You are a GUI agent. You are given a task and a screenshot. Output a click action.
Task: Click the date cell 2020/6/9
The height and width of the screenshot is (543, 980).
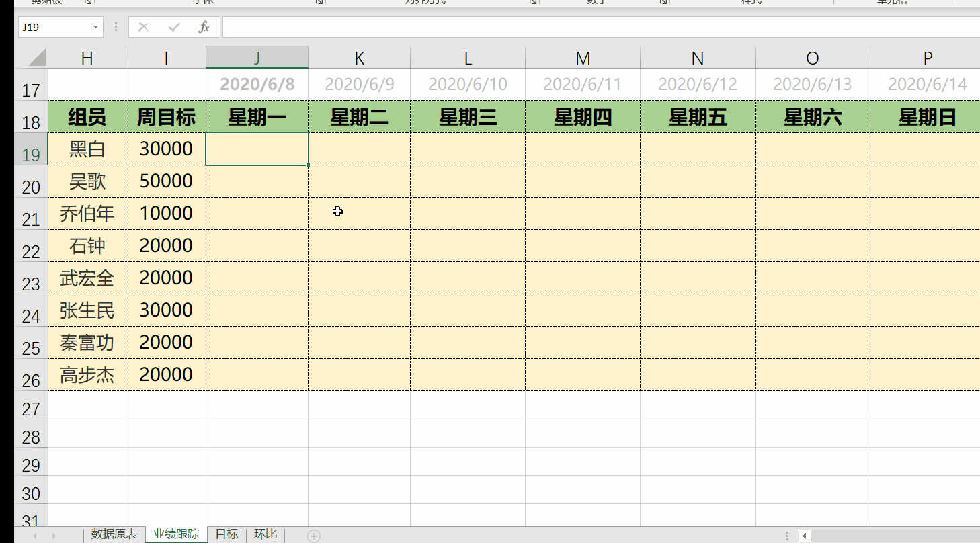[359, 85]
